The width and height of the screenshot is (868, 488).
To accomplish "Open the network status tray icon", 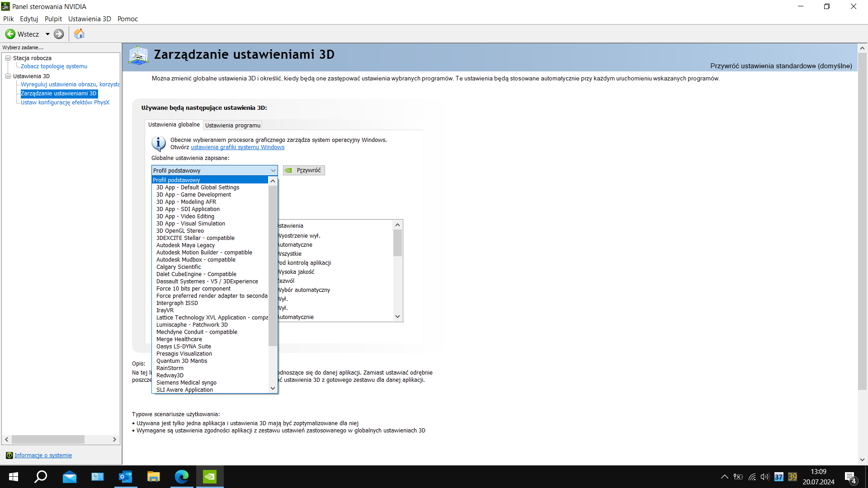I will click(x=752, y=477).
